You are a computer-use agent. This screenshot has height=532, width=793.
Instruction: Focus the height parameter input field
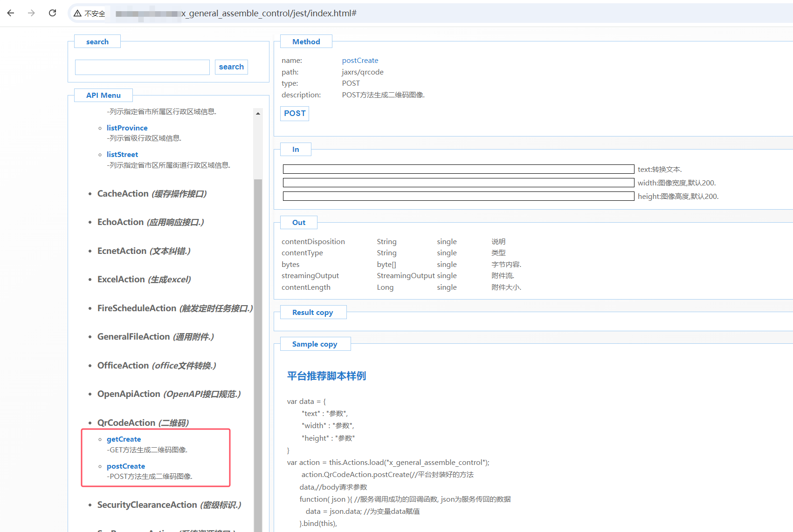pos(458,196)
